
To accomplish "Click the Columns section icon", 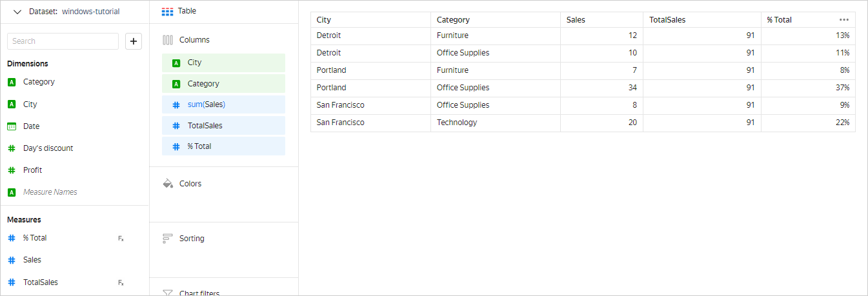I will [x=168, y=40].
